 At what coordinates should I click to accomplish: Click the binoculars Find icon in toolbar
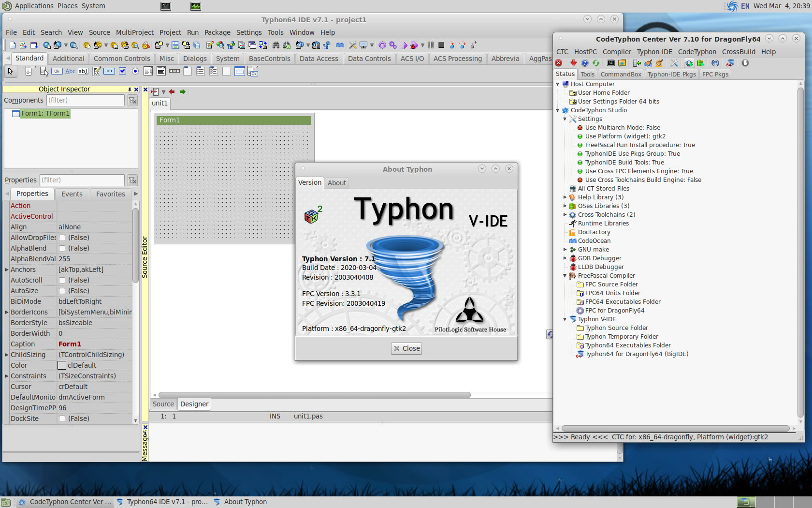click(276, 45)
